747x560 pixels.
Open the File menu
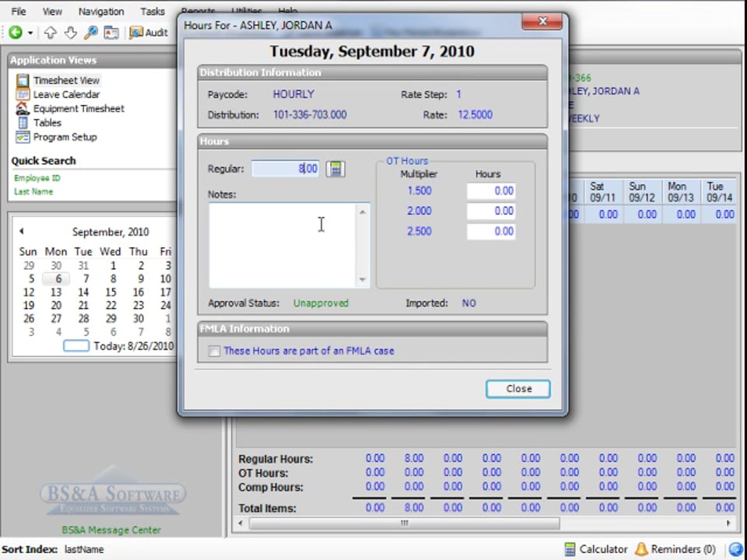[x=19, y=12]
